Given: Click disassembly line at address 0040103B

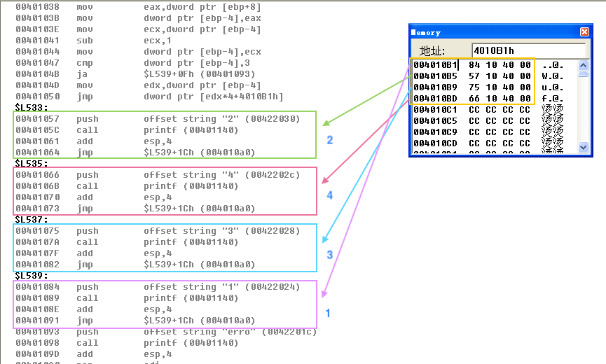Looking at the screenshot, I should click(x=138, y=18).
